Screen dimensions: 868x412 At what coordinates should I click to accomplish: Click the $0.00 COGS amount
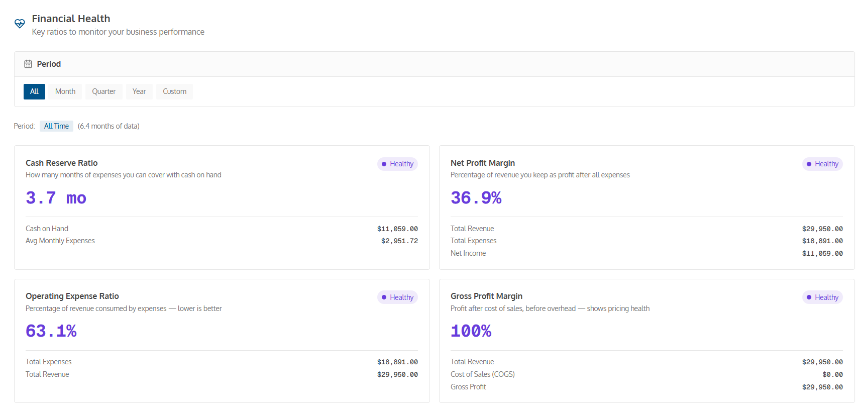coord(832,375)
